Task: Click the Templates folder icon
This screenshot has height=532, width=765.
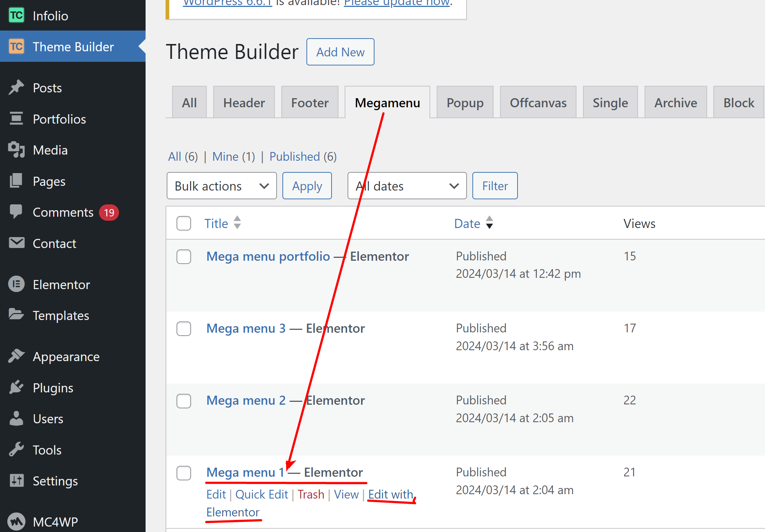Action: [16, 315]
